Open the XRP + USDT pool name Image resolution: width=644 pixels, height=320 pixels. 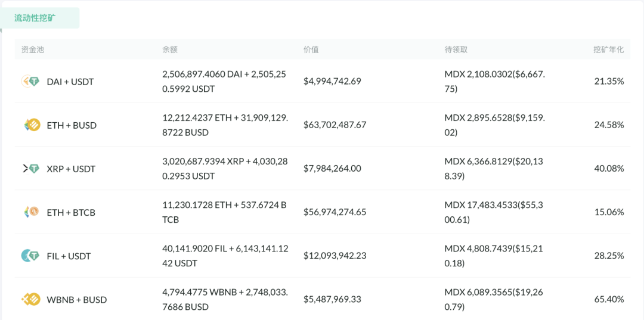click(71, 169)
